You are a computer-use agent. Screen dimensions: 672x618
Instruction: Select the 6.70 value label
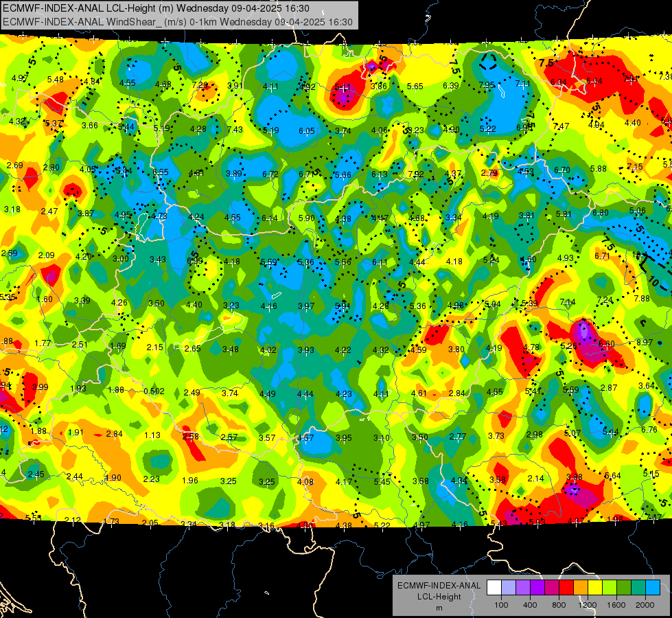pyautogui.click(x=562, y=170)
